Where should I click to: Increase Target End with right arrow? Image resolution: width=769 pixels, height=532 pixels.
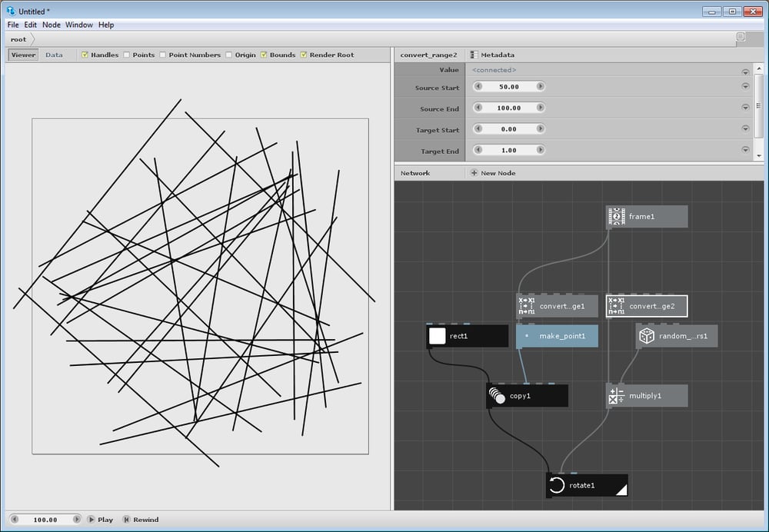point(540,150)
